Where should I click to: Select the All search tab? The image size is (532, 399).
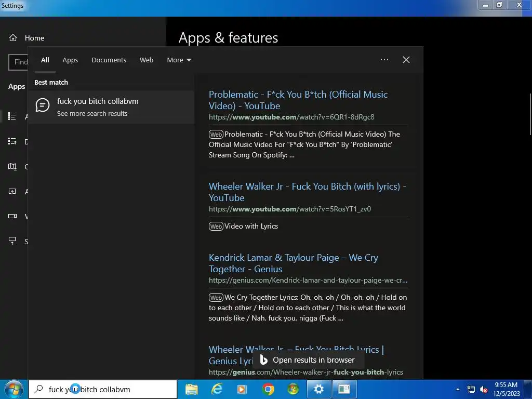point(45,60)
